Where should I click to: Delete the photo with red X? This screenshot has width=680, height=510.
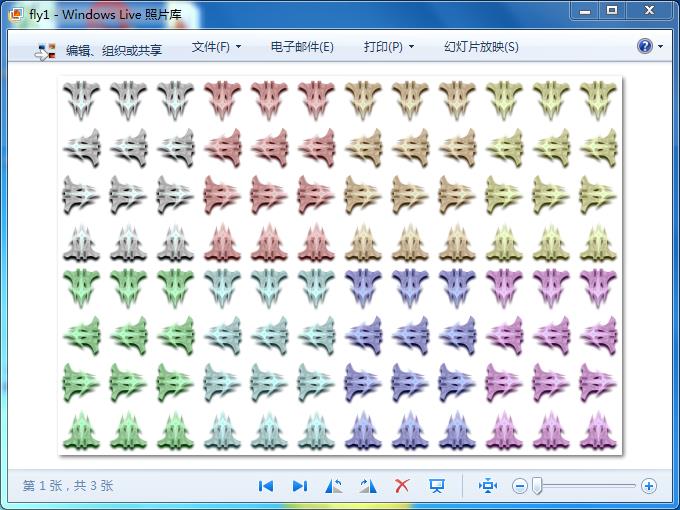pos(402,486)
